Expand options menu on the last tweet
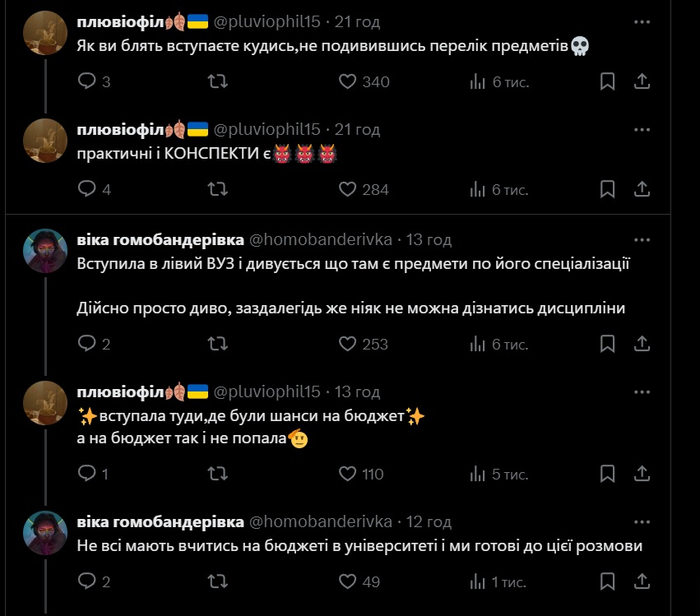This screenshot has width=700, height=616. [x=642, y=521]
